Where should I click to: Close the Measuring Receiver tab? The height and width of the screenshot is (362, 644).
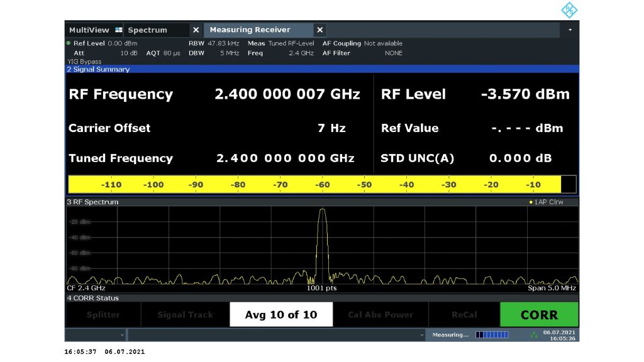pyautogui.click(x=319, y=30)
